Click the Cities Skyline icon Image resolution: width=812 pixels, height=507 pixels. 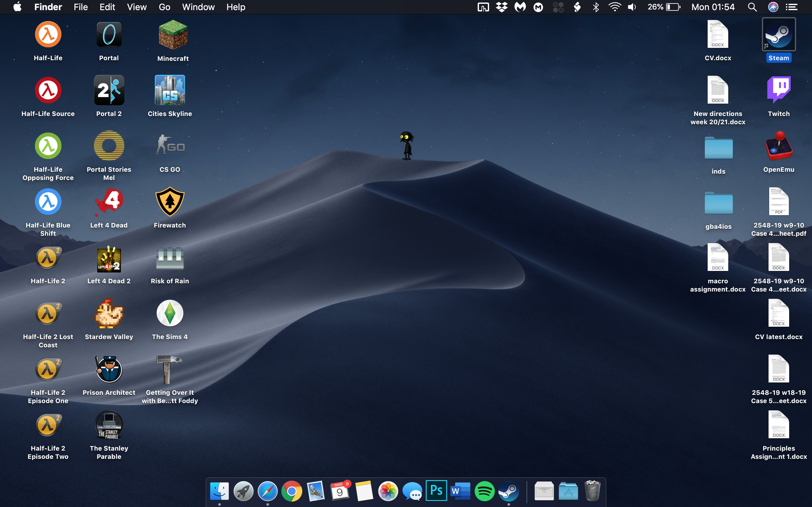(170, 90)
